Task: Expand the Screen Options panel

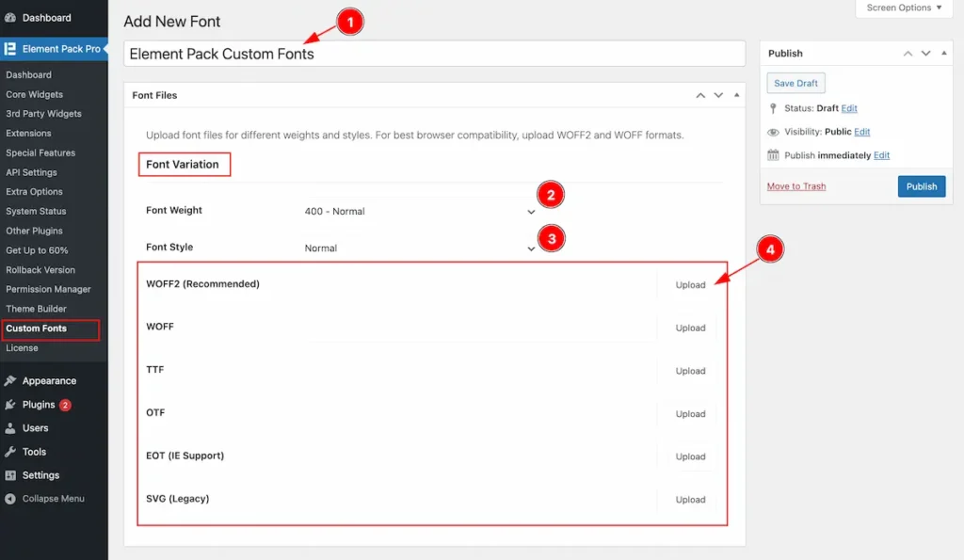Action: [904, 8]
